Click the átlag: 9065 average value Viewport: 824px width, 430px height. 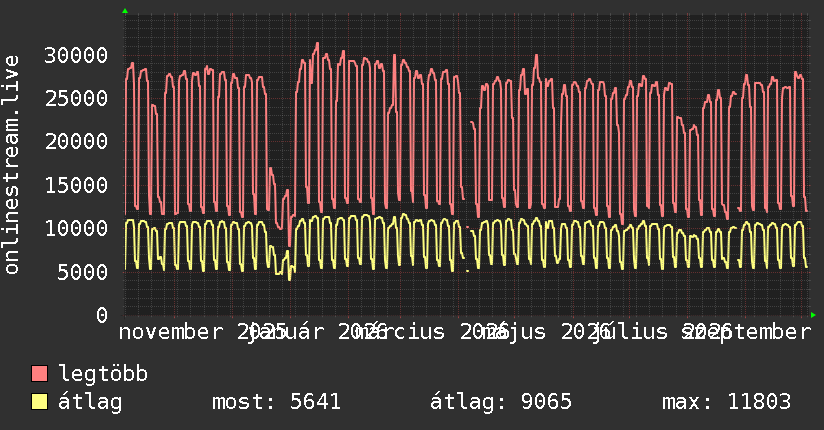pyautogui.click(x=500, y=402)
